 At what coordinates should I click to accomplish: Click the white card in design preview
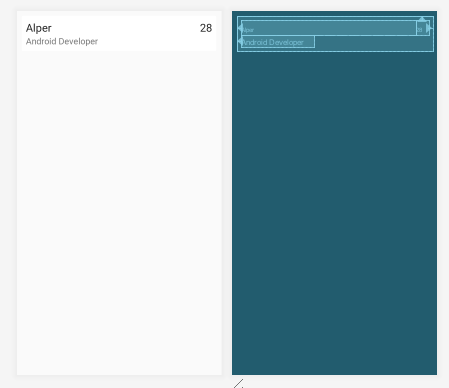[119, 33]
